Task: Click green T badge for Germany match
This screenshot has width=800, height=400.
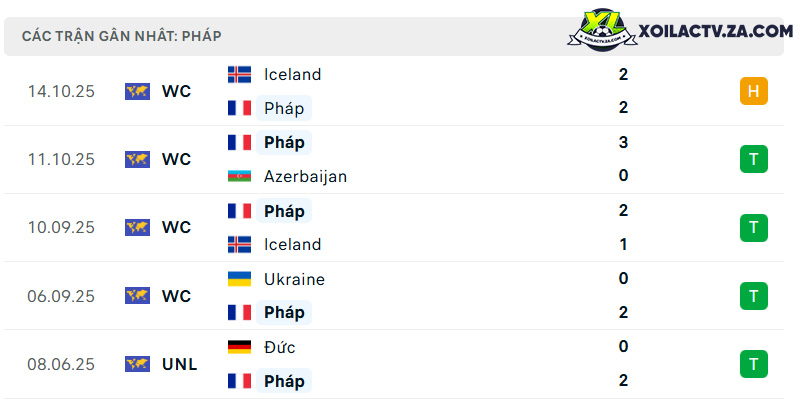Action: point(754,364)
